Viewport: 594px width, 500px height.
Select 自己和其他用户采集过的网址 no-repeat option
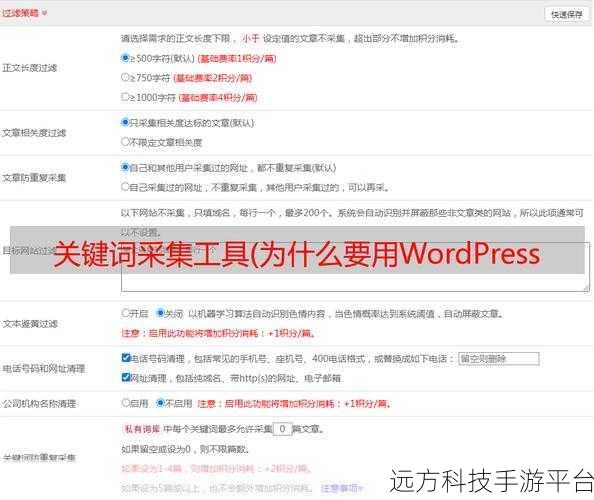coord(125,167)
